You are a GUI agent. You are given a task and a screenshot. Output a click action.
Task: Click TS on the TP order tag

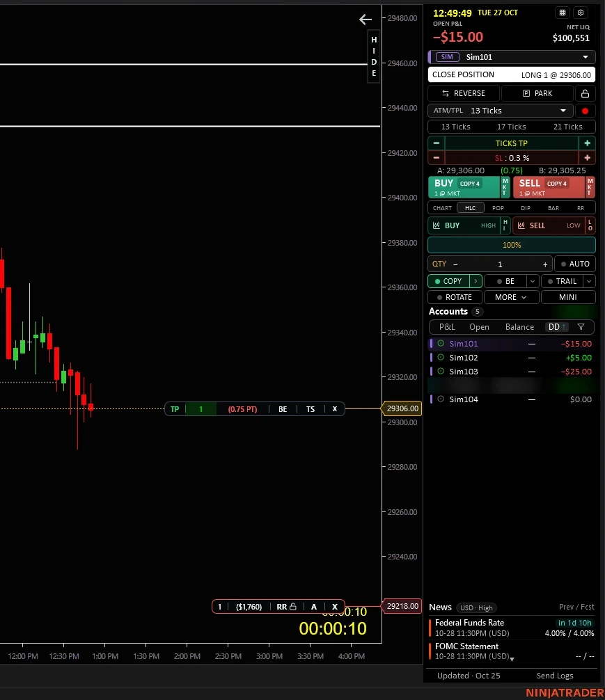[x=310, y=409]
